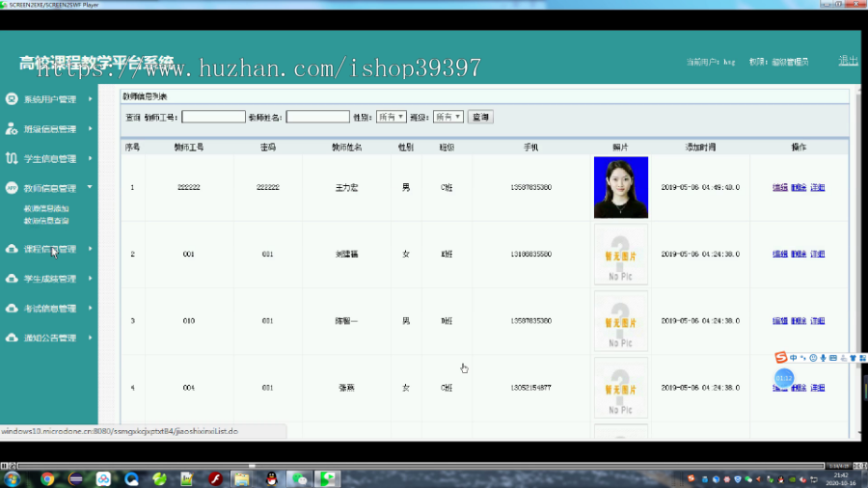Open Google Chrome from the taskbar
This screenshot has width=868, height=488.
(47, 478)
